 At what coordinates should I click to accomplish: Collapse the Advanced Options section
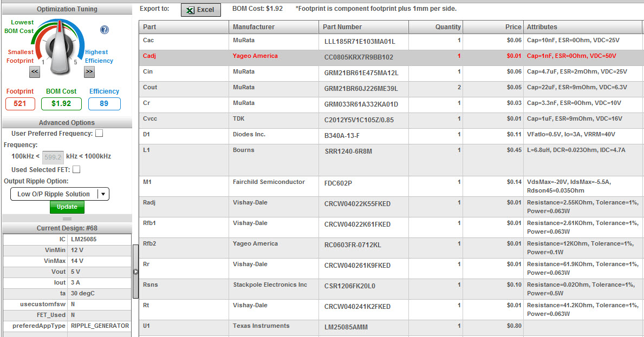click(67, 122)
